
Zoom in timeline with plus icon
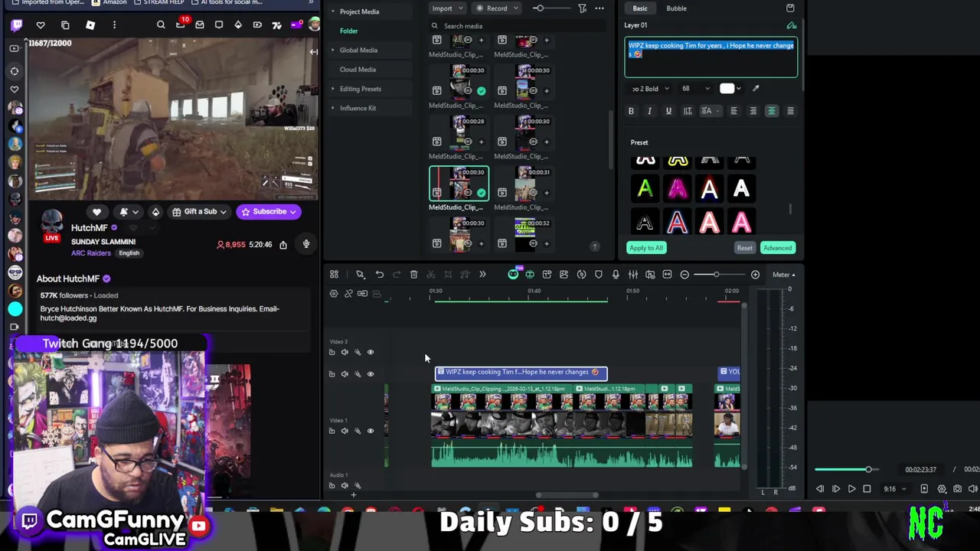pos(755,275)
